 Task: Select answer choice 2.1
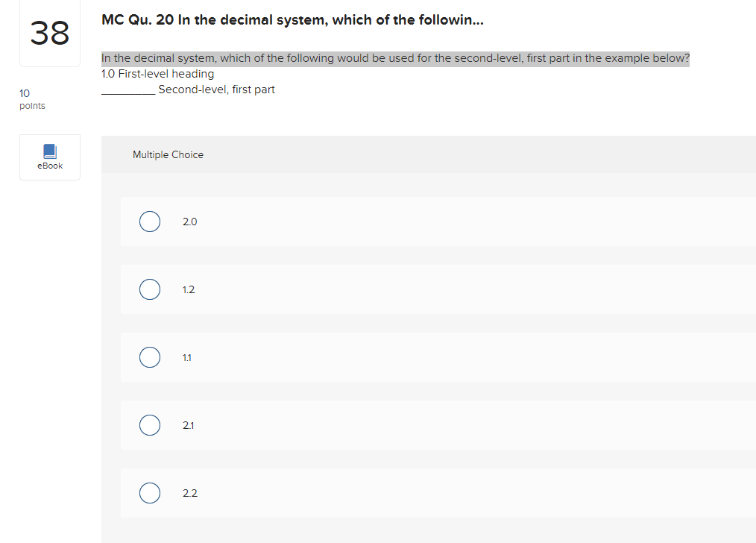[x=149, y=425]
